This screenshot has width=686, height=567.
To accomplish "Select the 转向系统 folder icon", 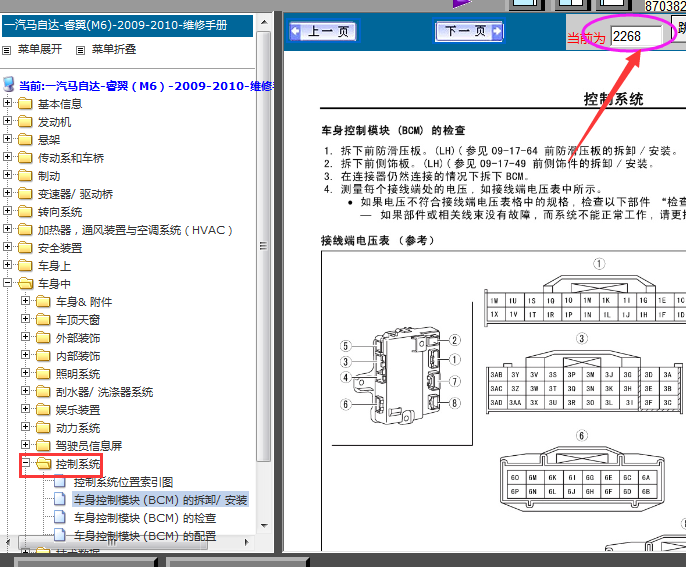I will [25, 212].
